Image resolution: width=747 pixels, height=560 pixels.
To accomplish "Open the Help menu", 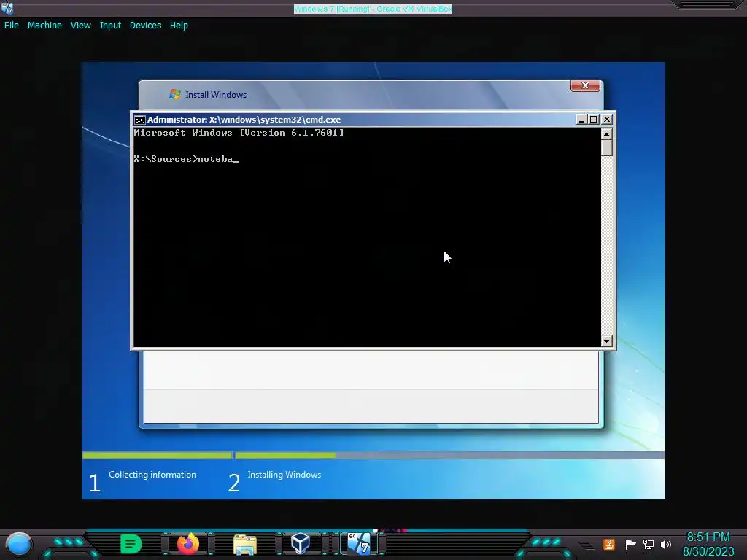I will [x=179, y=26].
